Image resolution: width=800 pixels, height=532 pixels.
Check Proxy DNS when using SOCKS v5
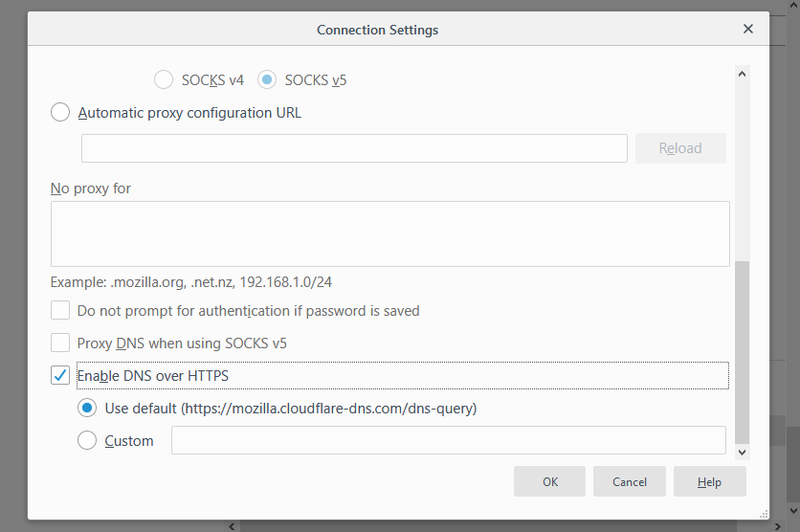pyautogui.click(x=60, y=343)
